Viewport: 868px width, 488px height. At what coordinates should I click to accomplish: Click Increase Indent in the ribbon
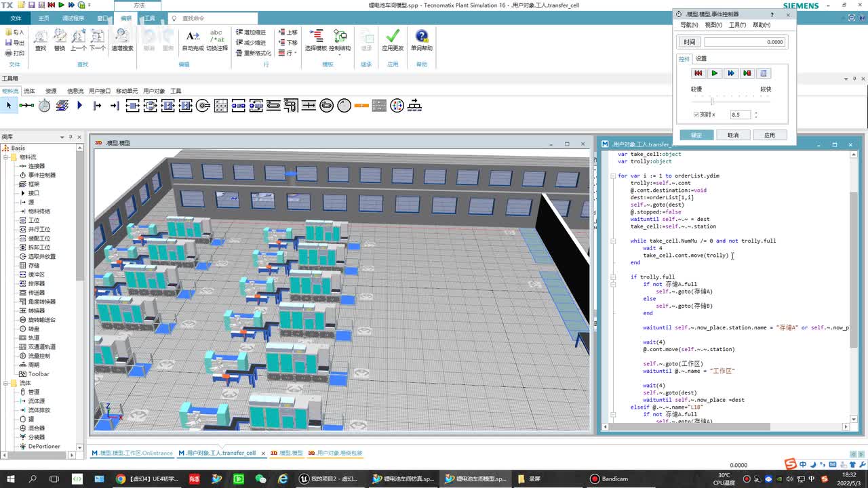click(x=251, y=33)
